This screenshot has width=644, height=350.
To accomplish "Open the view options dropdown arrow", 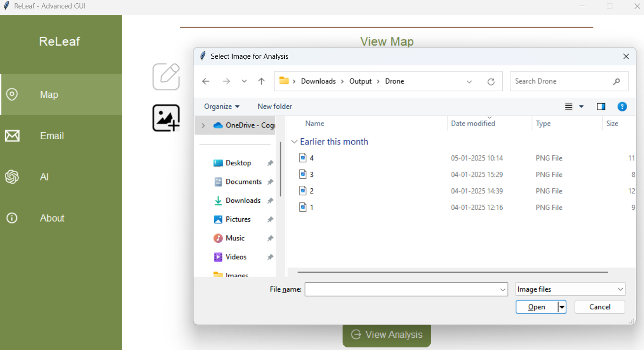I will pyautogui.click(x=581, y=107).
